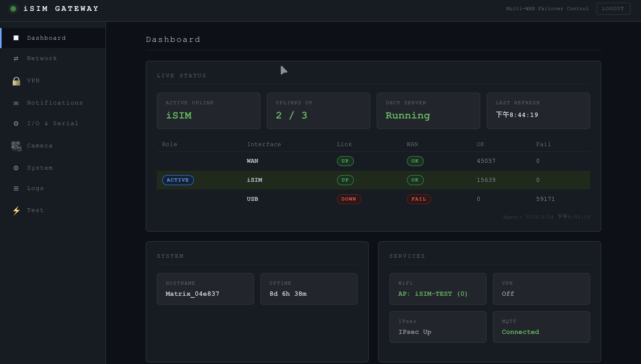Click the DOWN badge for USB
The image size is (641, 364).
[349, 199]
